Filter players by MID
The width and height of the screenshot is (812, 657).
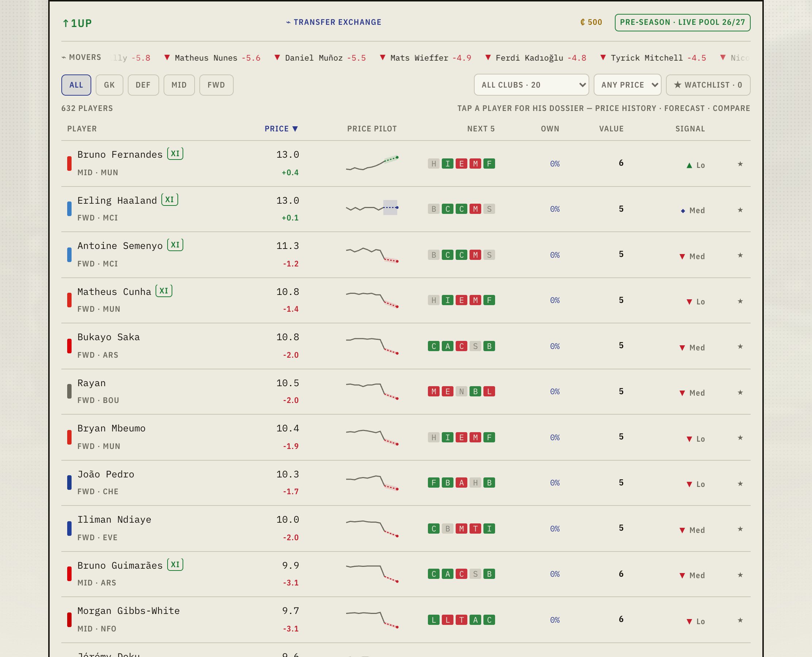tap(179, 85)
